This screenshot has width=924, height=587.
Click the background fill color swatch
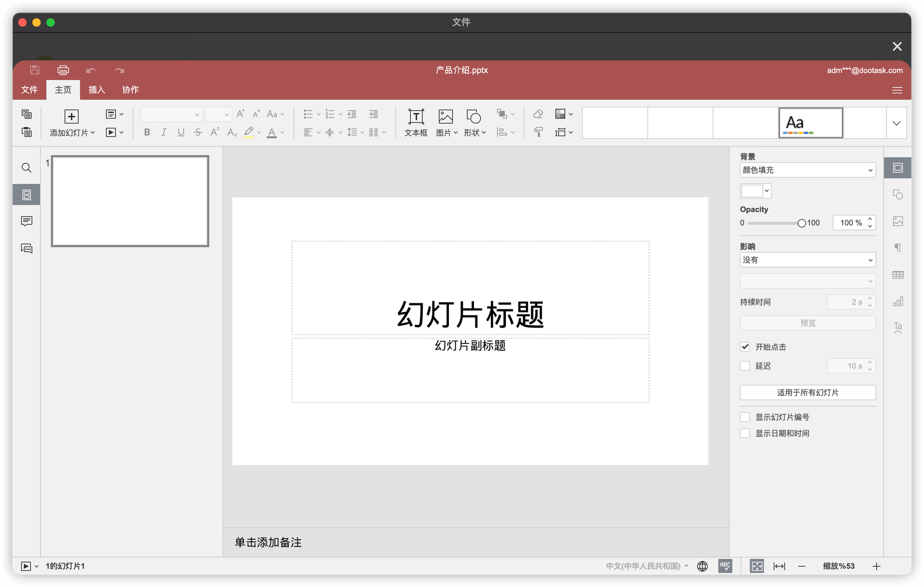[x=752, y=191]
